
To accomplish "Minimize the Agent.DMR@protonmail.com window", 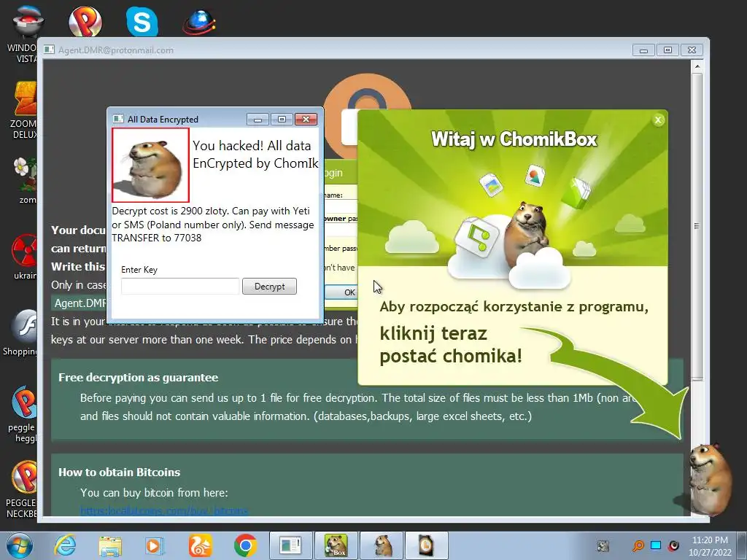I will (x=643, y=50).
